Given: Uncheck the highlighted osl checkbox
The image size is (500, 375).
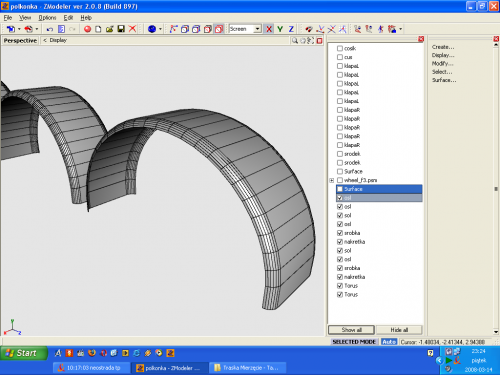Looking at the screenshot, I should pyautogui.click(x=340, y=198).
